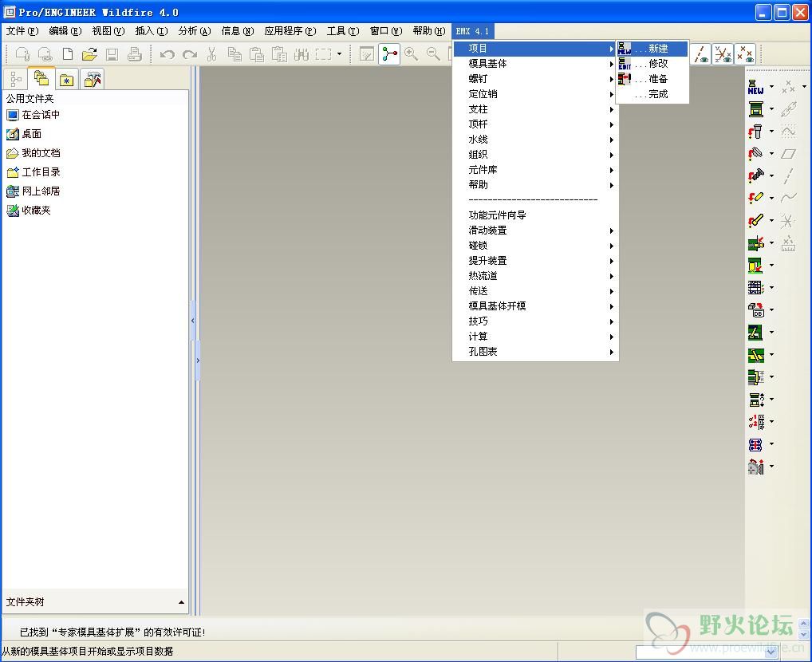Expand the 顶杆 submenu
Viewport: 812px width, 662px height.
pyautogui.click(x=535, y=124)
